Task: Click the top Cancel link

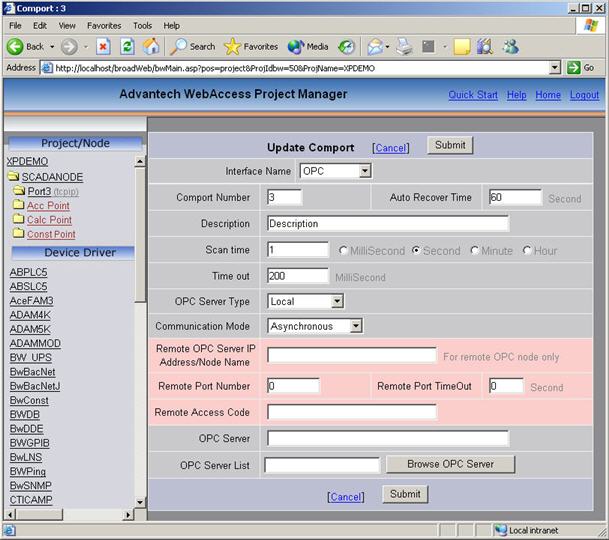Action: pyautogui.click(x=391, y=148)
